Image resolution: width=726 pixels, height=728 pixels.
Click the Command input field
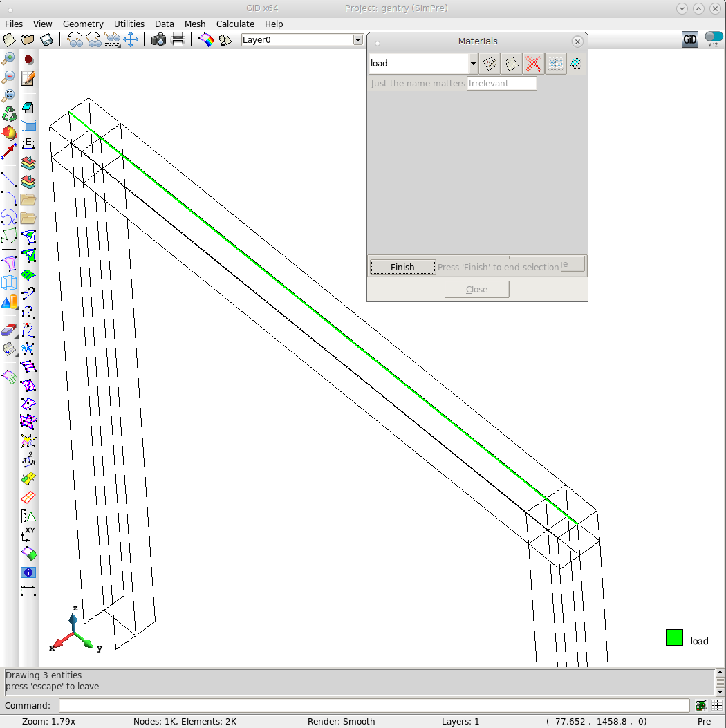point(374,705)
